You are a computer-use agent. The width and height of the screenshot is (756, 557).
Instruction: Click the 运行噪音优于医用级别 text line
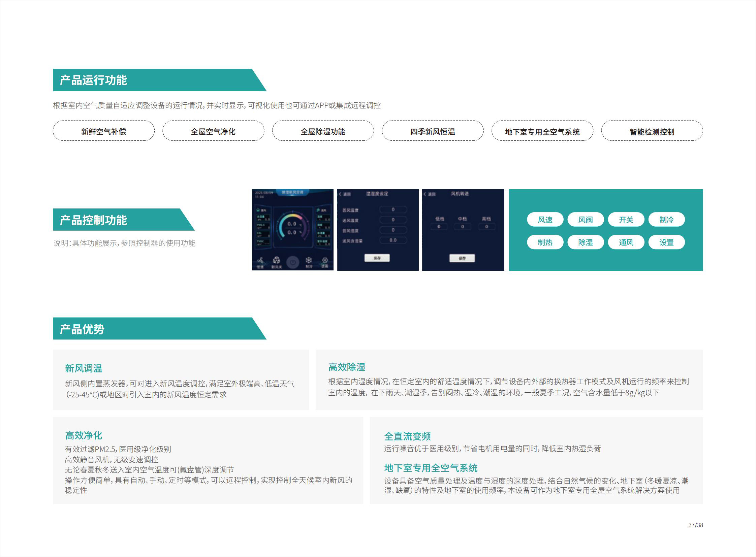tap(493, 449)
